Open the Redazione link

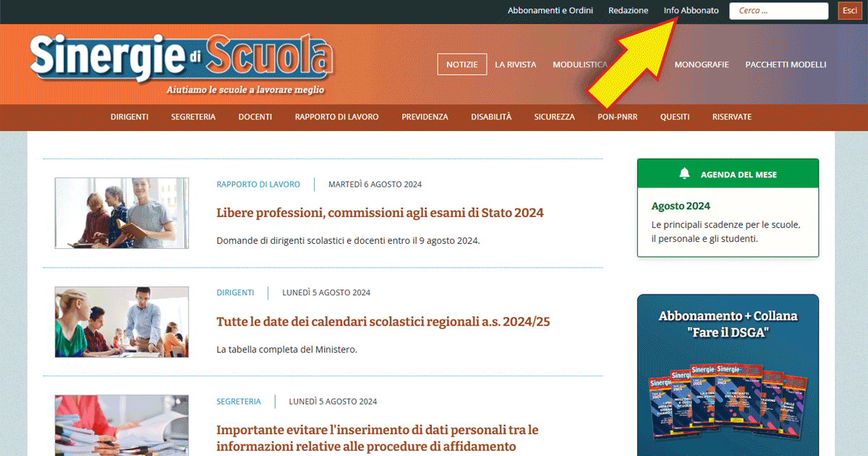629,11
